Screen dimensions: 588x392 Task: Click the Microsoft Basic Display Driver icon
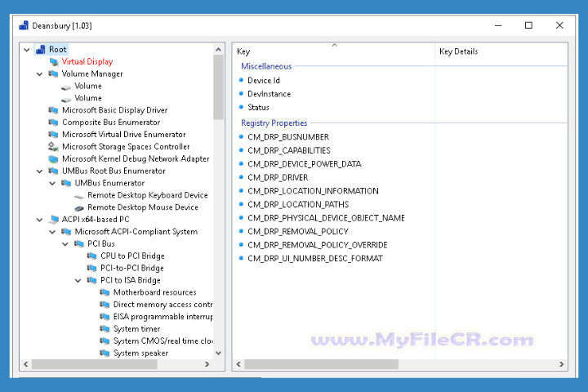pos(53,110)
